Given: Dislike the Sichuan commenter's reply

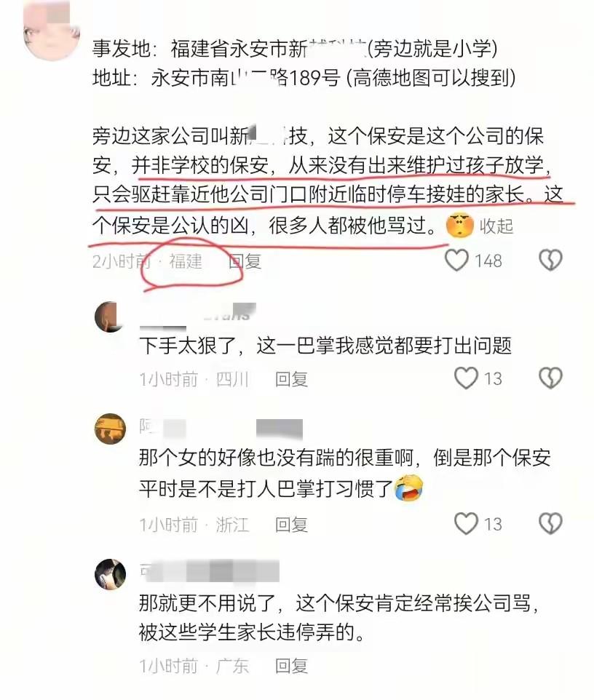Looking at the screenshot, I should click(x=550, y=378).
